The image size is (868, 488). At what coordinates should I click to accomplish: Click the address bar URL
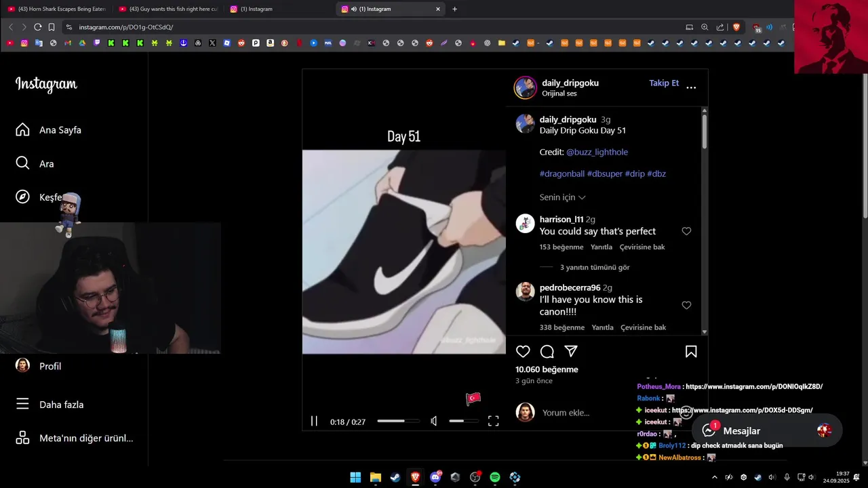tap(126, 27)
